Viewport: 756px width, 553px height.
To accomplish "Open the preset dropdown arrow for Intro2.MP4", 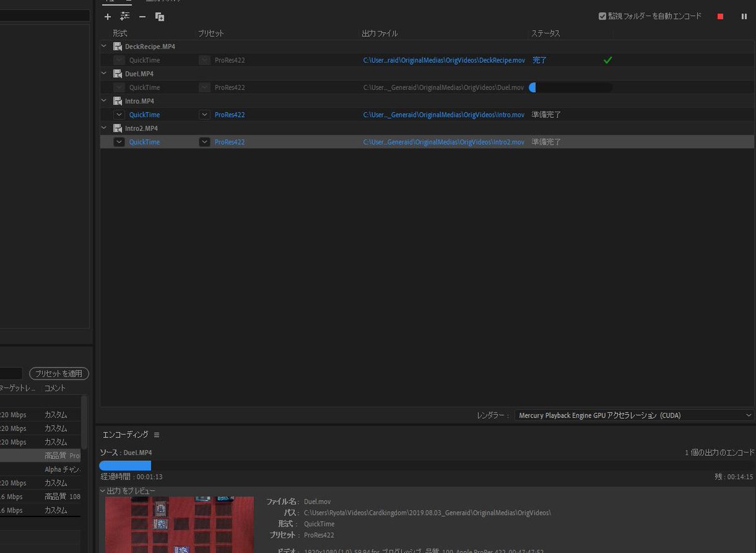I will coord(204,142).
